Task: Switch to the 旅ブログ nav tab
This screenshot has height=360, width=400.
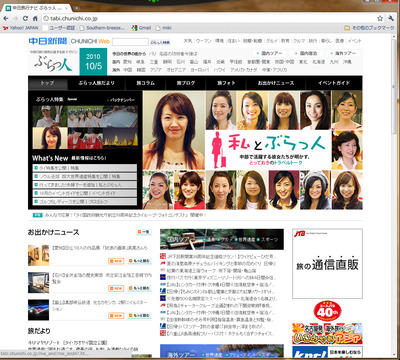Action: (186, 83)
